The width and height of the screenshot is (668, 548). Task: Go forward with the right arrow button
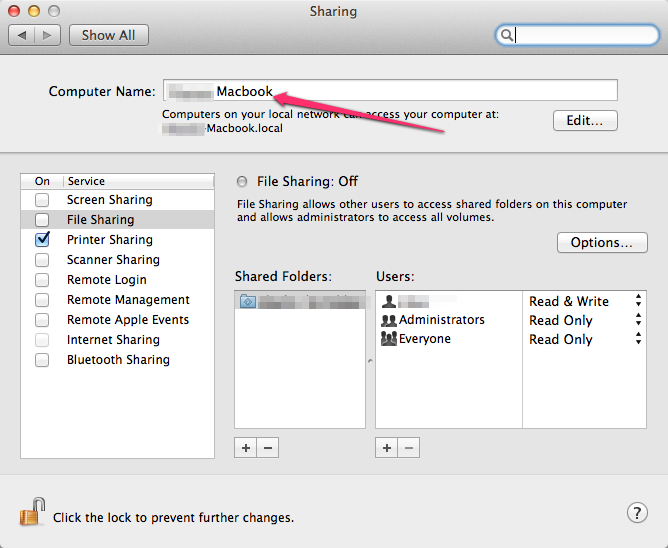click(47, 35)
